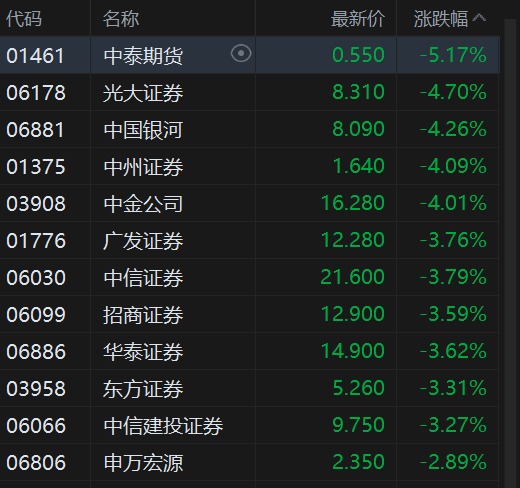Click price 0.550 of 中泰期货
520x488 pixels.
point(359,55)
